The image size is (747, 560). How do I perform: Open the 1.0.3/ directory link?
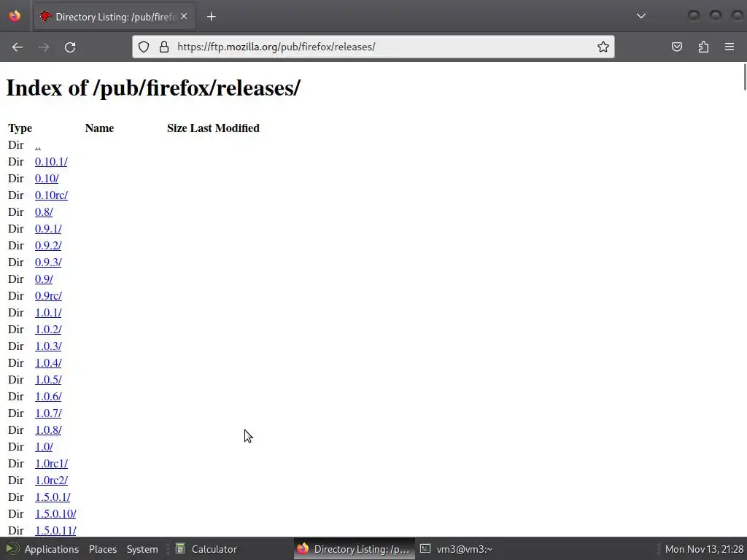48,346
